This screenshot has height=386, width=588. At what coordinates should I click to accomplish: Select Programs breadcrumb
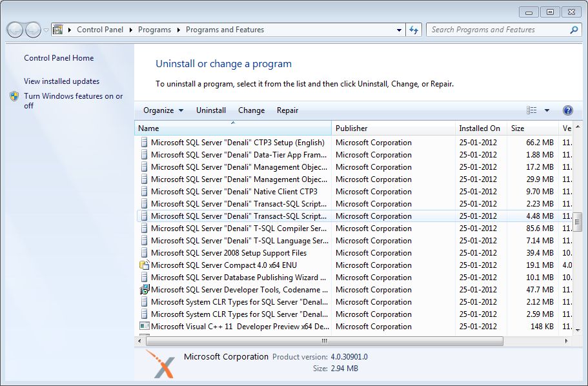(x=154, y=30)
